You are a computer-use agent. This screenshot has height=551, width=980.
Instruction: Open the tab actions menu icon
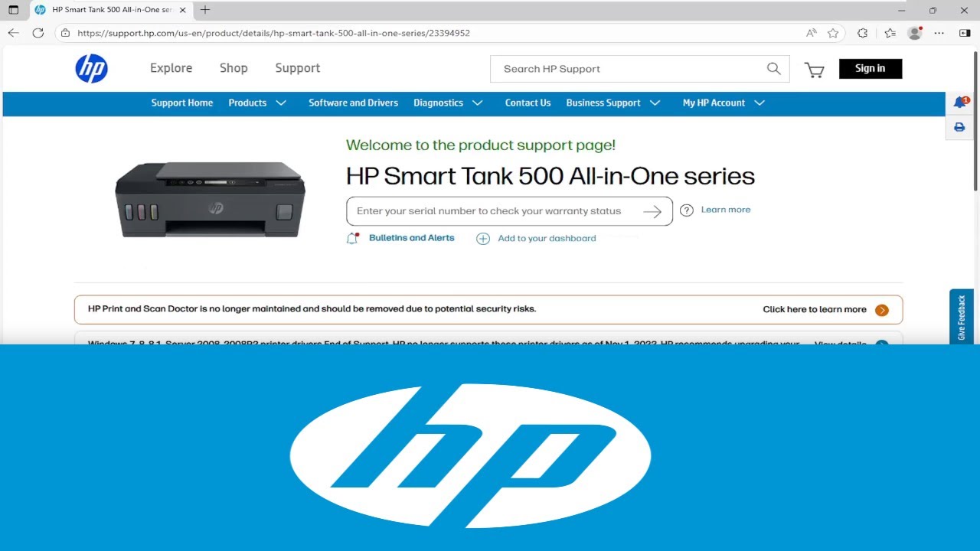click(13, 10)
